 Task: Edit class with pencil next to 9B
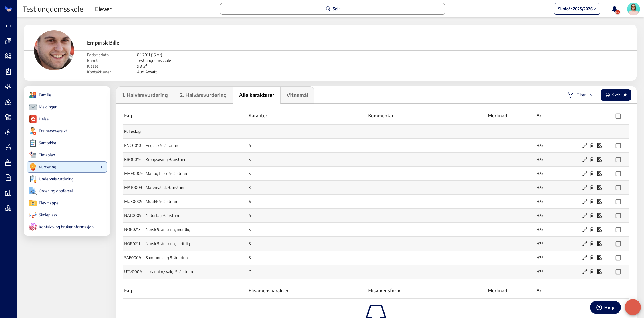click(145, 66)
